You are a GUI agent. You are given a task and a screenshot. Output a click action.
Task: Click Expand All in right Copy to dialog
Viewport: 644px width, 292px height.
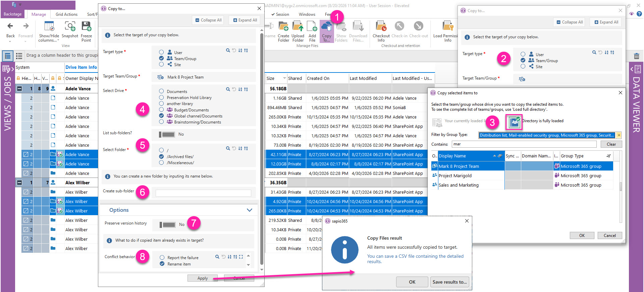click(x=606, y=22)
